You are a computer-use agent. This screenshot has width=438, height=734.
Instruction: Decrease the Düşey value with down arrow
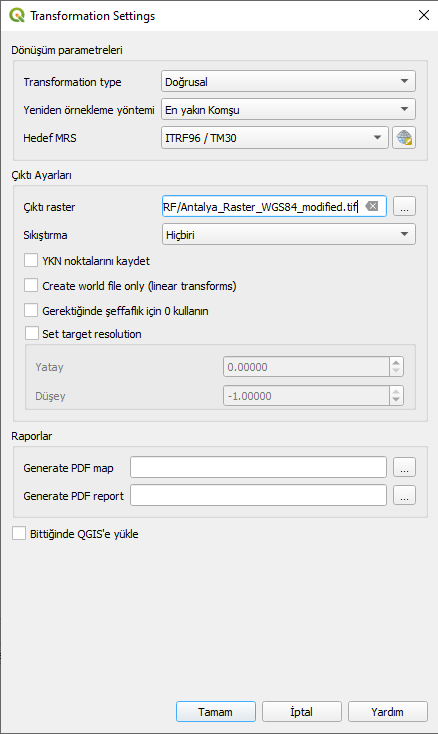pyautogui.click(x=396, y=400)
